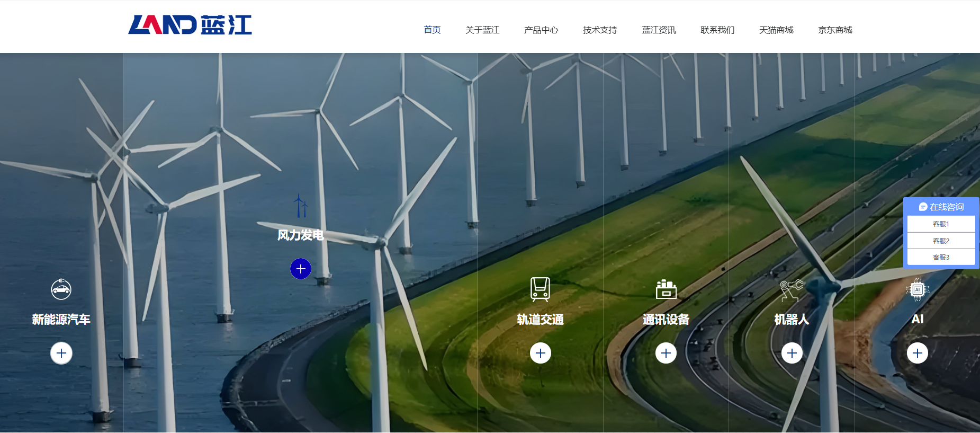Visit the 天猫商城 store link

pos(776,30)
